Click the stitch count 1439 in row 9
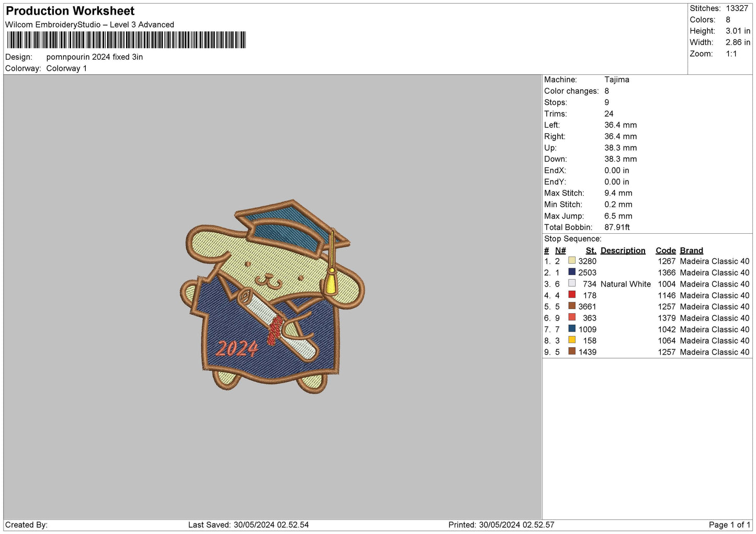Screen dimensions: 756x534 588,352
